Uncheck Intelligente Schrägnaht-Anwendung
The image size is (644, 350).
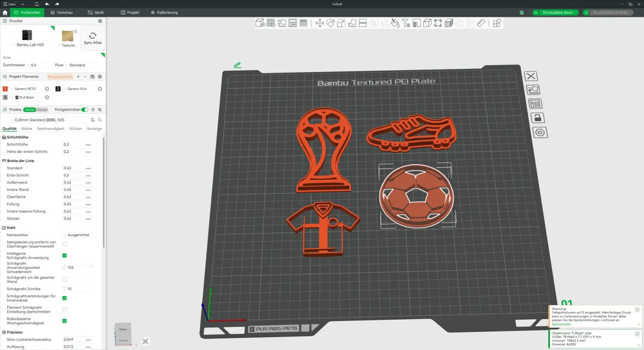pos(64,255)
